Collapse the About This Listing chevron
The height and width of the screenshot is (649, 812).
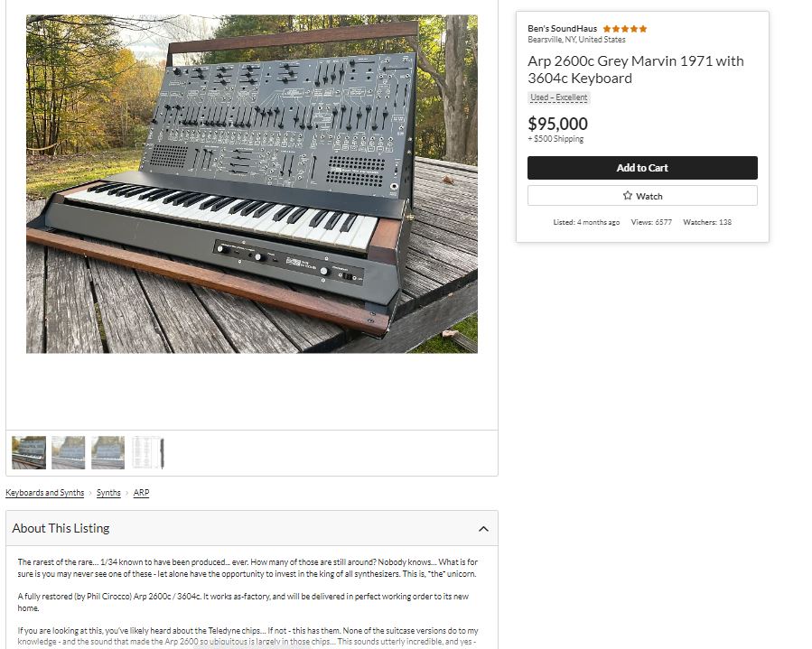pos(483,528)
